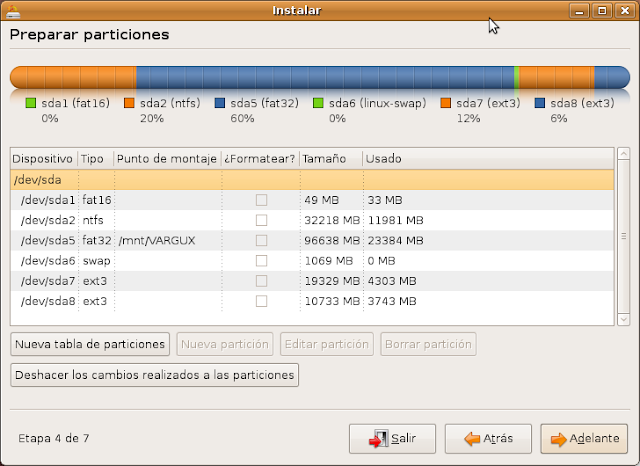This screenshot has width=640, height=466.
Task: Click the ¿Formatear? column header
Action: [260, 159]
